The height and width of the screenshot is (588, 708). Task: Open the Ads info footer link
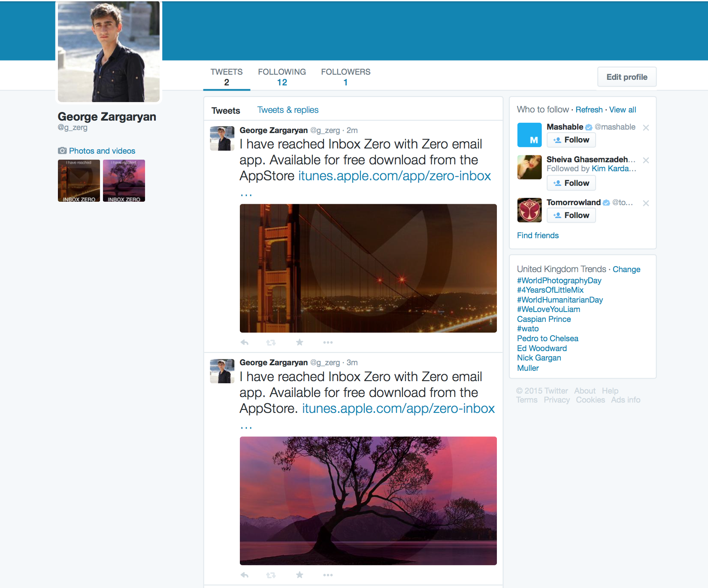point(626,400)
